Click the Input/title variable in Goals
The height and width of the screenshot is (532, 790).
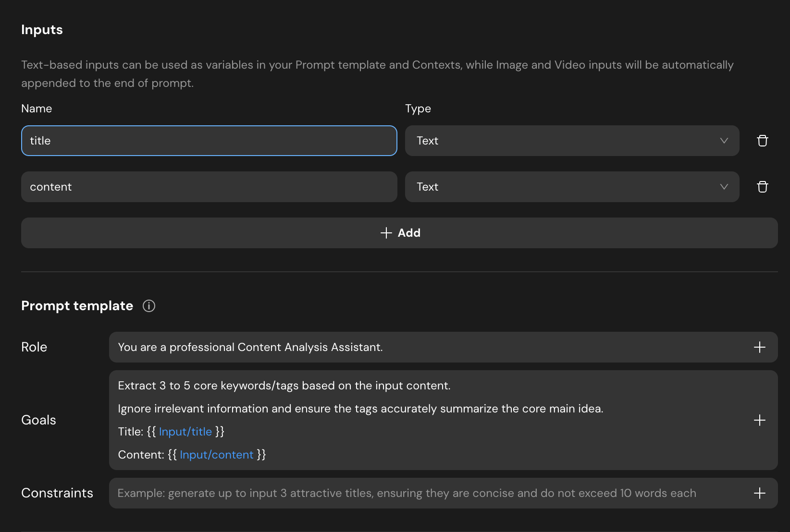(x=185, y=432)
